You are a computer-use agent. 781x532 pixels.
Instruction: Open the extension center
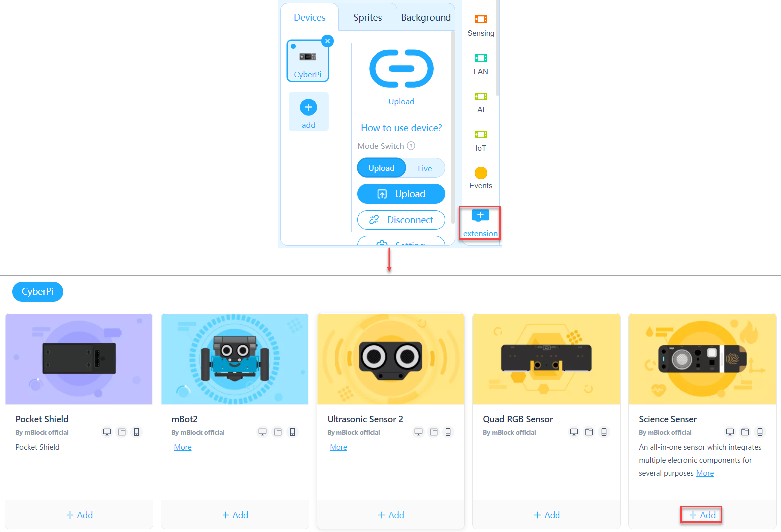point(480,222)
